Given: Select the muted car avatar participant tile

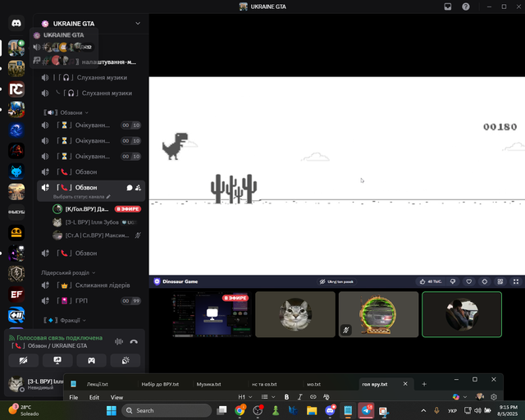Looking at the screenshot, I should point(378,314).
